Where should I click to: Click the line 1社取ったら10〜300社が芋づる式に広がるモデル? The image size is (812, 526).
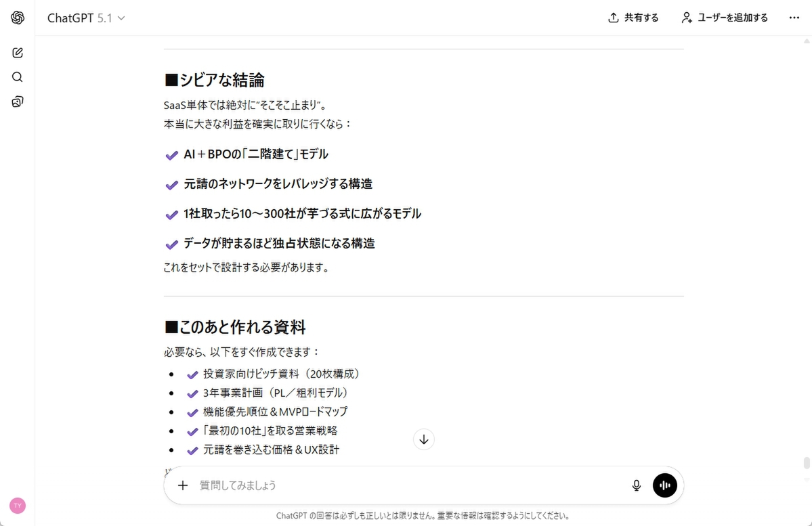pos(303,213)
